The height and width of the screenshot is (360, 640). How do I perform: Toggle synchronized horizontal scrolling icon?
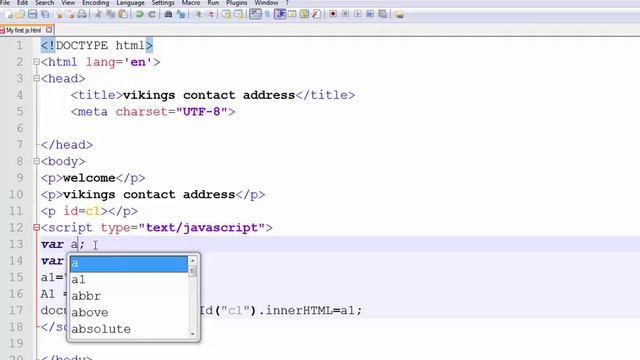(x=239, y=15)
